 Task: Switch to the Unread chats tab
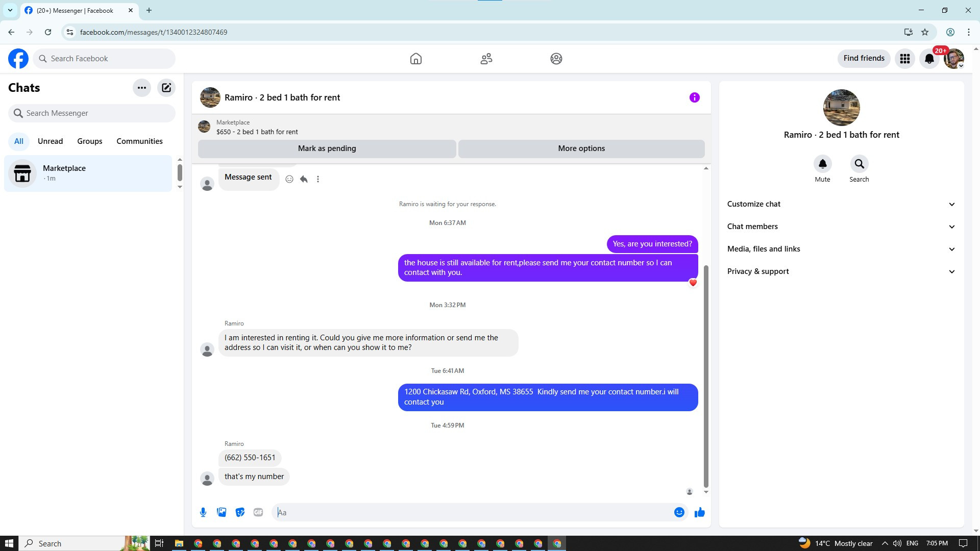tap(50, 141)
